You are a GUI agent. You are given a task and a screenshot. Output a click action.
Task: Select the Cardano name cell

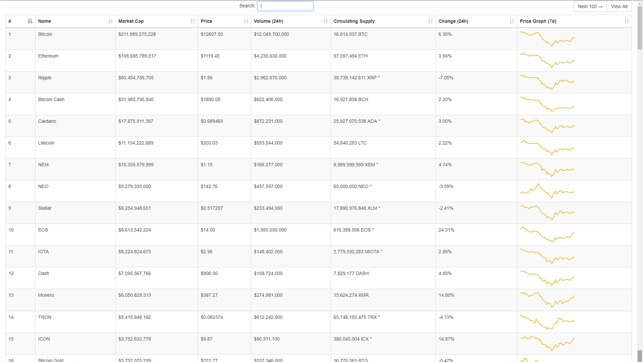[75, 125]
